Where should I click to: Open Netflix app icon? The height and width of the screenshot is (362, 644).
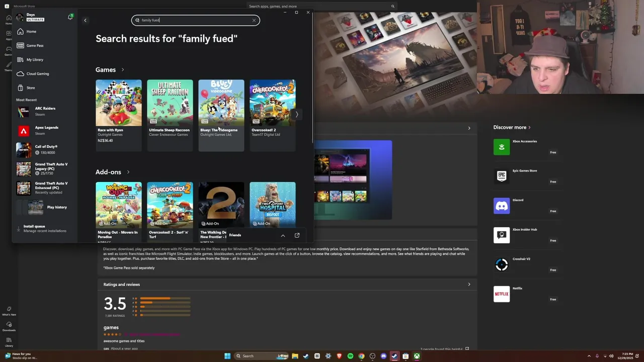pyautogui.click(x=502, y=294)
